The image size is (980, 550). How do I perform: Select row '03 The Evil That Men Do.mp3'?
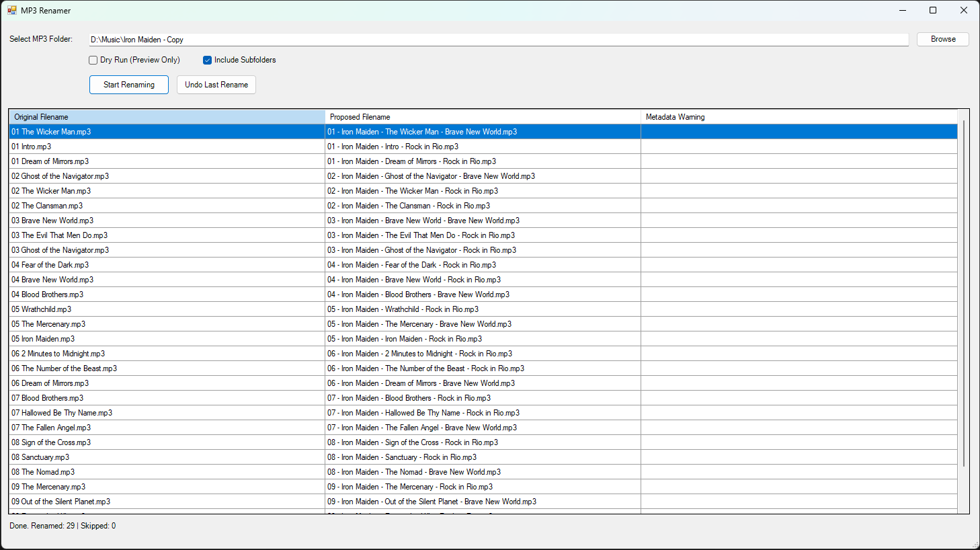pos(483,235)
